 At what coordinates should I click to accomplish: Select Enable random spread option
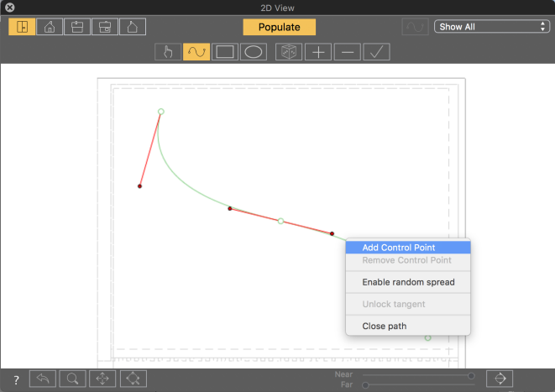click(408, 282)
